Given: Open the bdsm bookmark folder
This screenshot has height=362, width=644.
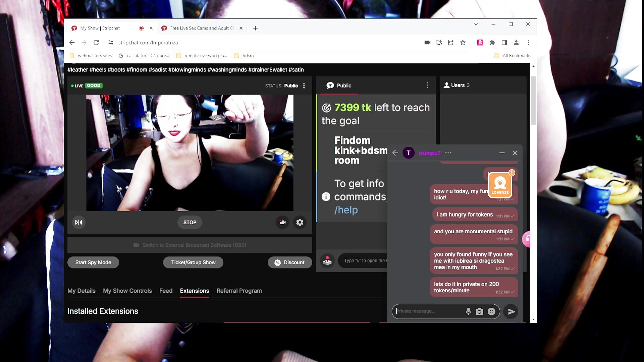Looking at the screenshot, I should (244, 56).
